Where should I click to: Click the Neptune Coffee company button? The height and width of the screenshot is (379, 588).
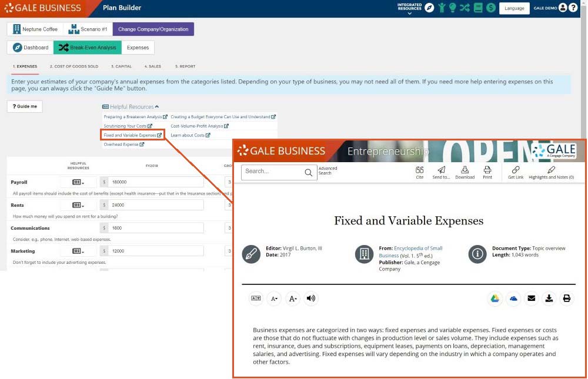pos(35,29)
